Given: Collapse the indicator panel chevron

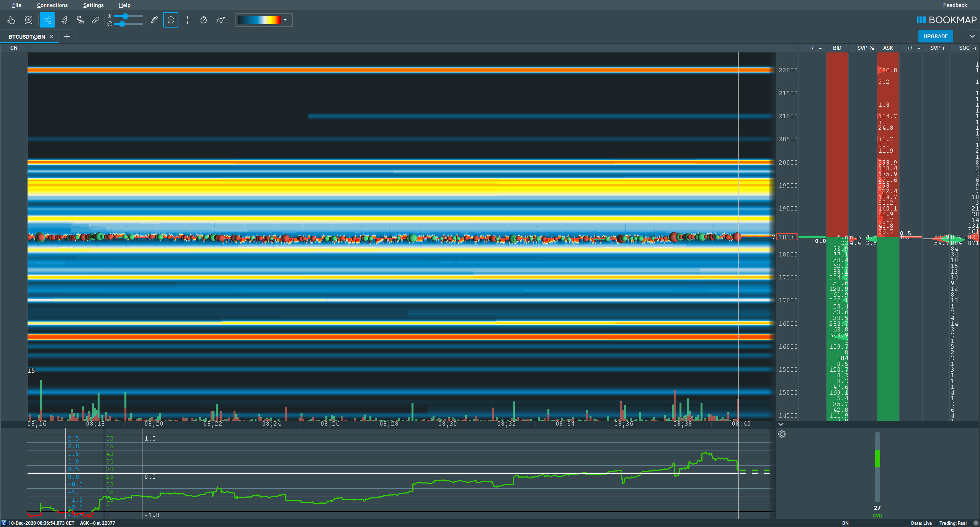Looking at the screenshot, I should pyautogui.click(x=781, y=424).
